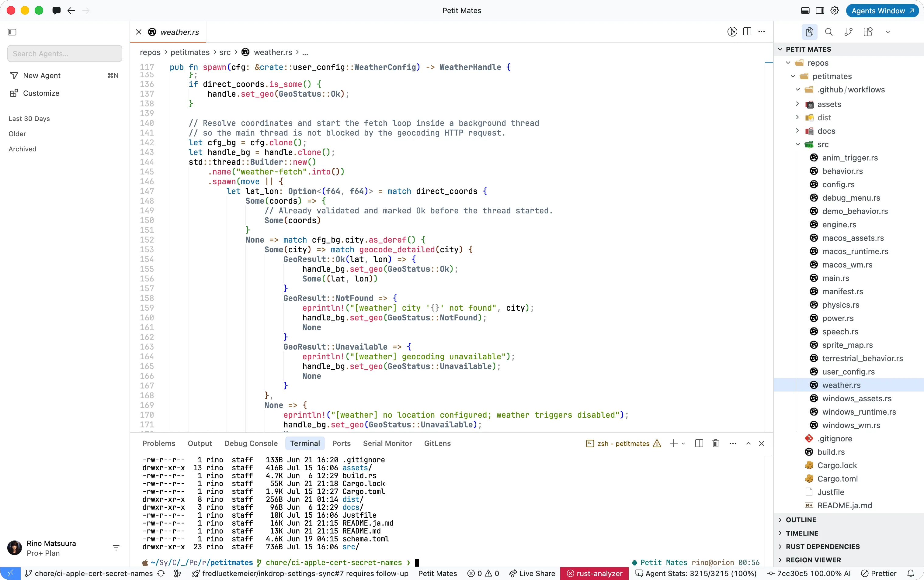This screenshot has width=924, height=580.
Task: Open Extensions view icon
Action: pyautogui.click(x=868, y=32)
